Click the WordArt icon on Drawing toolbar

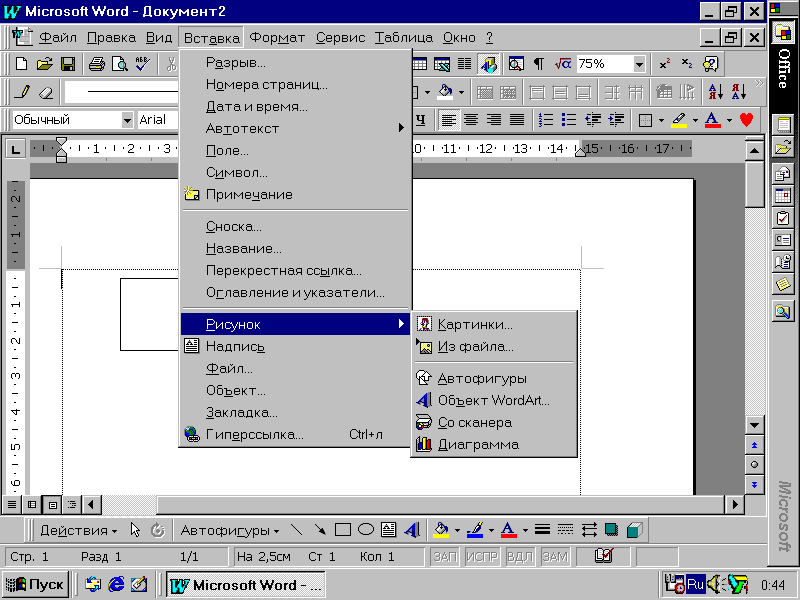point(412,530)
